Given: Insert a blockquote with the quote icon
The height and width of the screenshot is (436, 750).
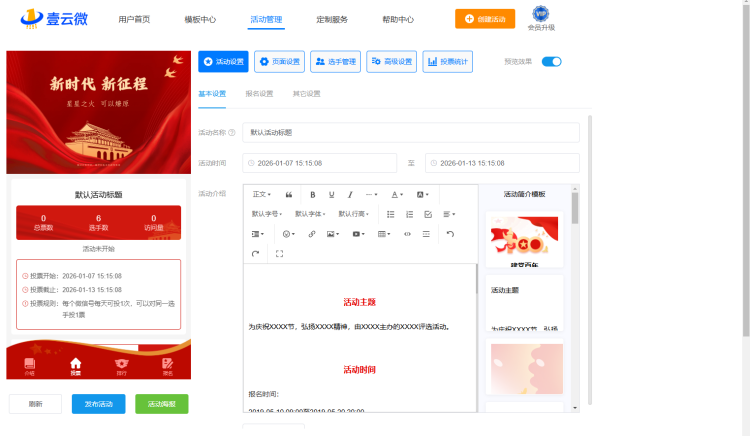Looking at the screenshot, I should [289, 194].
